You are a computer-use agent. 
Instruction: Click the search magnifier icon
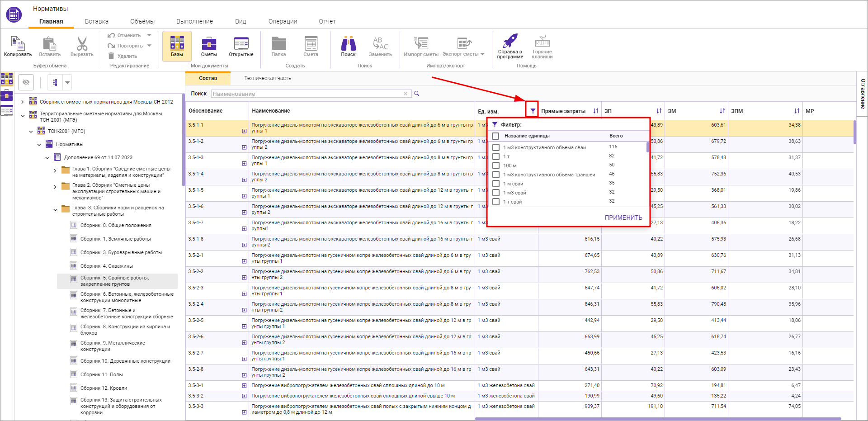417,94
